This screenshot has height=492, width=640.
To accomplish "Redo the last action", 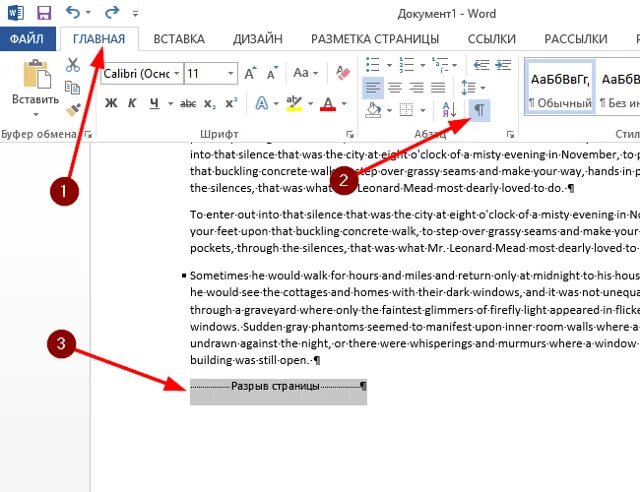I will [111, 12].
